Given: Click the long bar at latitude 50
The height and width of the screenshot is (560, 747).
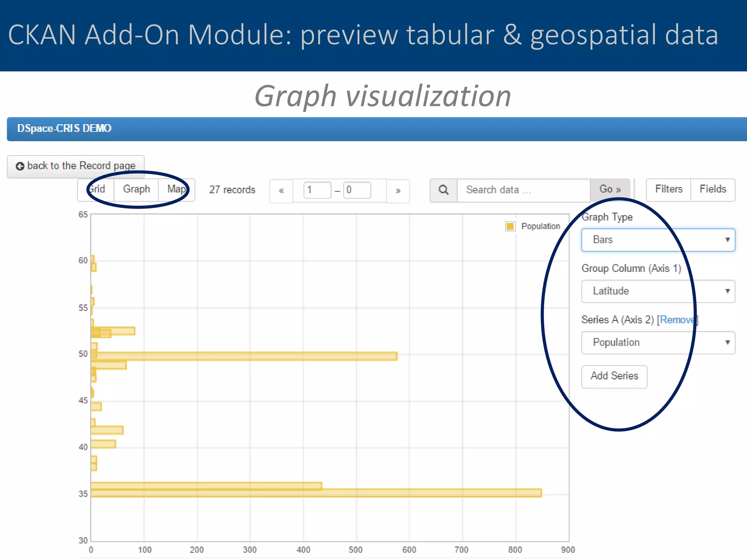Looking at the screenshot, I should point(244,356).
